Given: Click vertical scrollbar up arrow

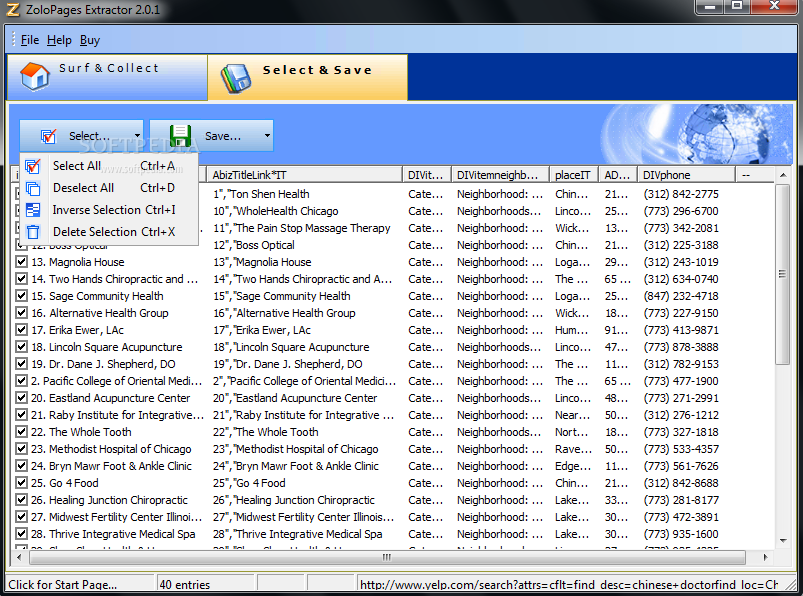Looking at the screenshot, I should 783,175.
